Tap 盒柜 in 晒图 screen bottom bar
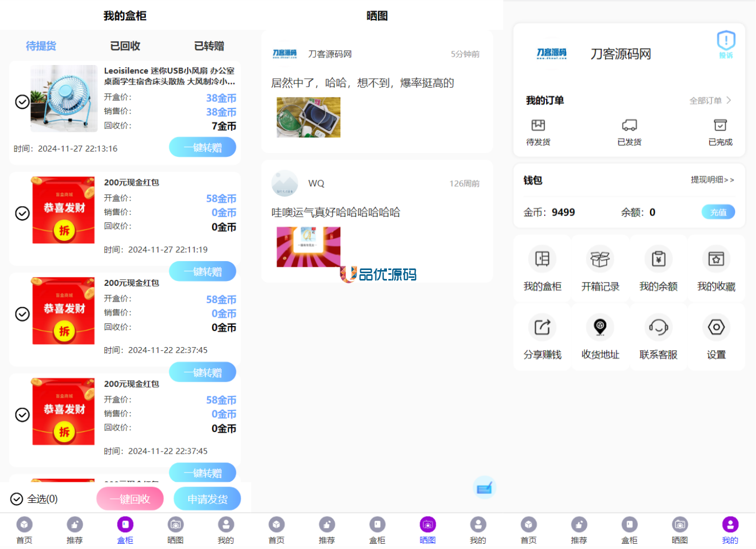The image size is (756, 549). click(x=377, y=530)
